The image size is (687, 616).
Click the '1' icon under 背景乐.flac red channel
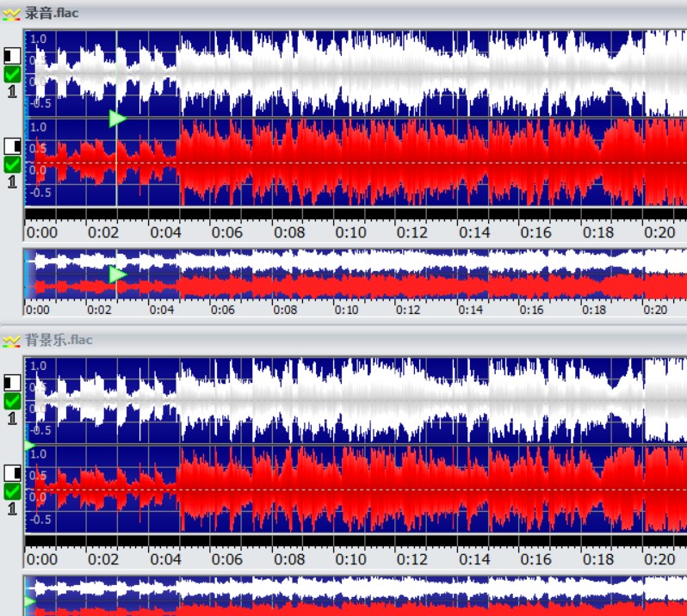coord(12,508)
